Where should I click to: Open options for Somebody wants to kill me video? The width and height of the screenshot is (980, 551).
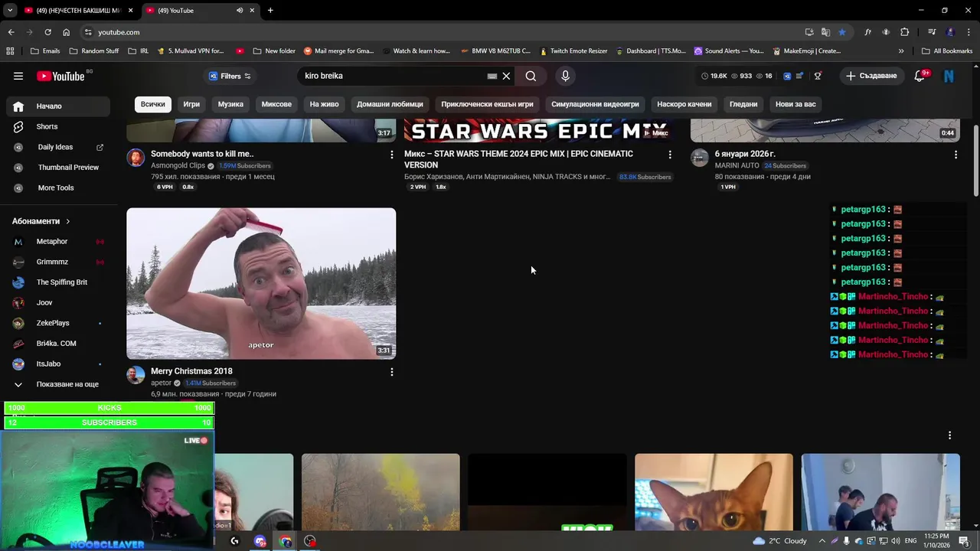tap(392, 155)
